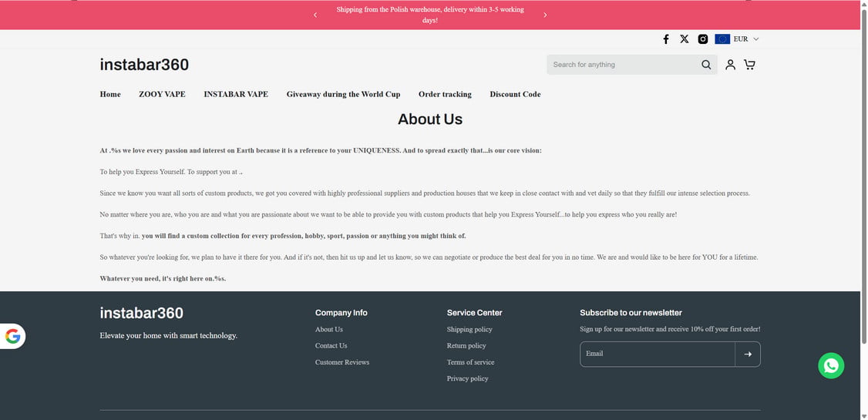Open the Discount Code page
Image resolution: width=868 pixels, height=420 pixels.
point(516,94)
